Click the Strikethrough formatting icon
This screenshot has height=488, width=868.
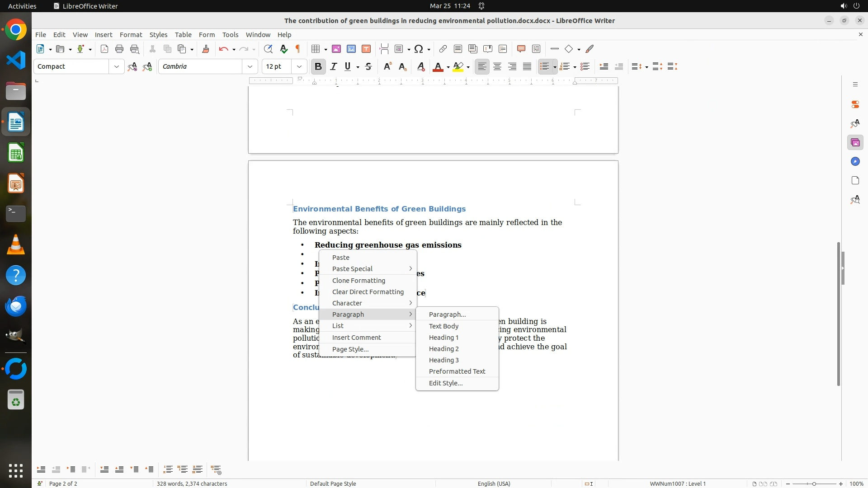click(x=368, y=67)
